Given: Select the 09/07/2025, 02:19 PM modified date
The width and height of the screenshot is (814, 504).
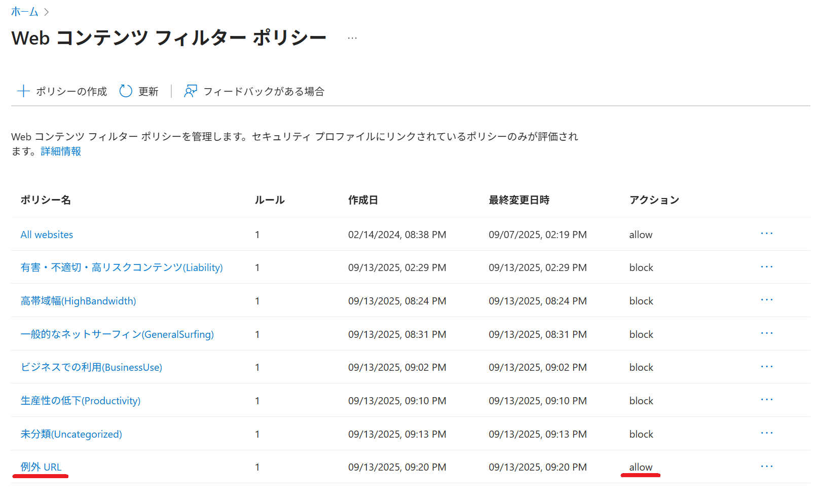Looking at the screenshot, I should click(538, 235).
